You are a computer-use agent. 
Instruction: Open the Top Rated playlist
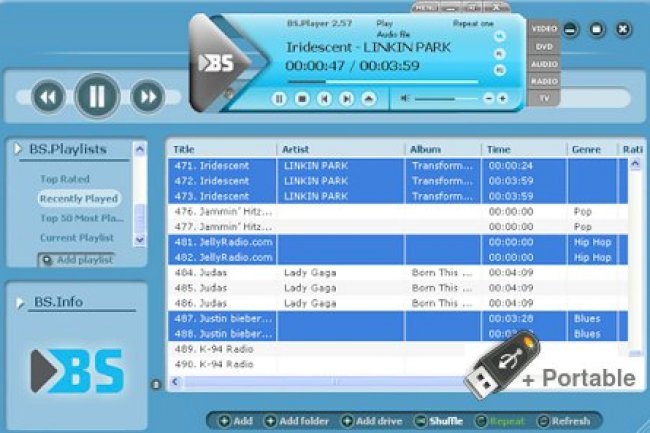click(65, 179)
